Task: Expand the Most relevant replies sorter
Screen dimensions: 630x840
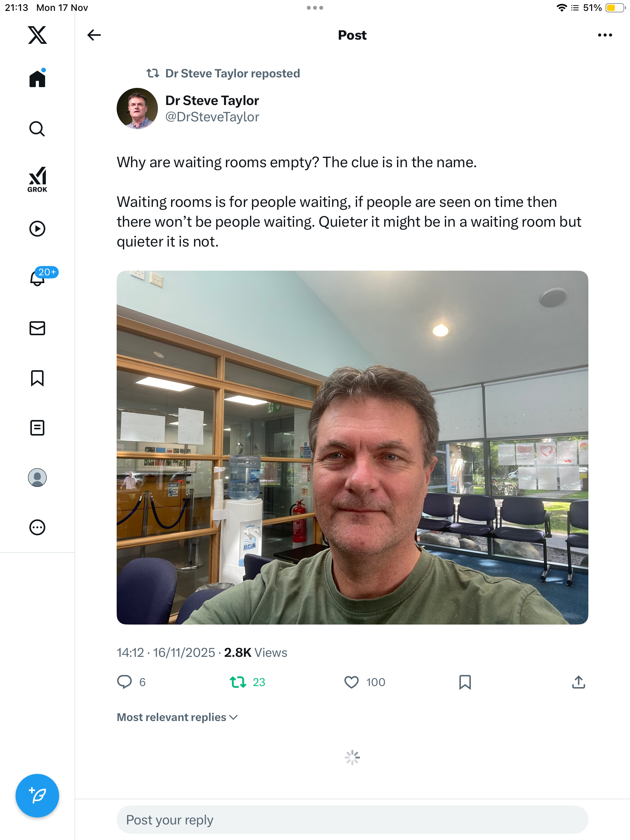Action: (x=177, y=717)
